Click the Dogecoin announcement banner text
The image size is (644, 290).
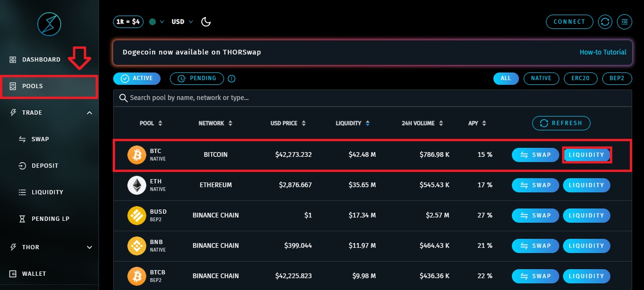(192, 52)
